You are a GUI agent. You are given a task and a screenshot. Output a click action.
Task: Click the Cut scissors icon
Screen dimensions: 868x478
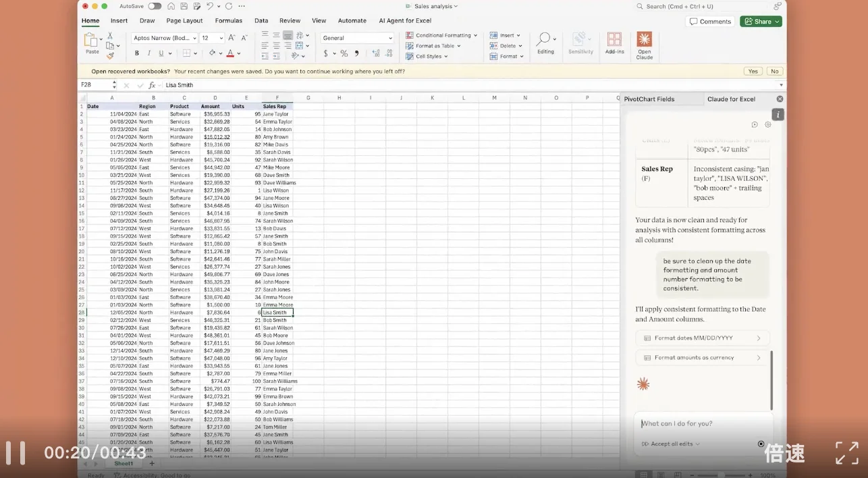click(x=110, y=35)
